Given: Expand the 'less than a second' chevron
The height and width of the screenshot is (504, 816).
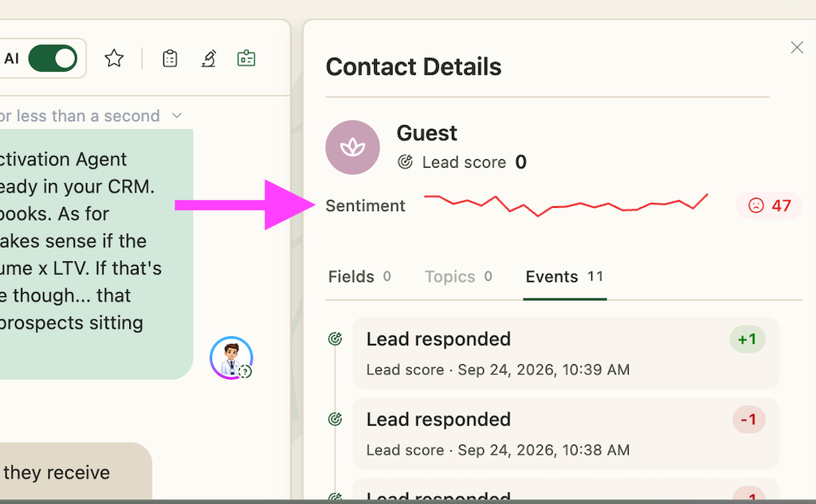Looking at the screenshot, I should (x=177, y=115).
